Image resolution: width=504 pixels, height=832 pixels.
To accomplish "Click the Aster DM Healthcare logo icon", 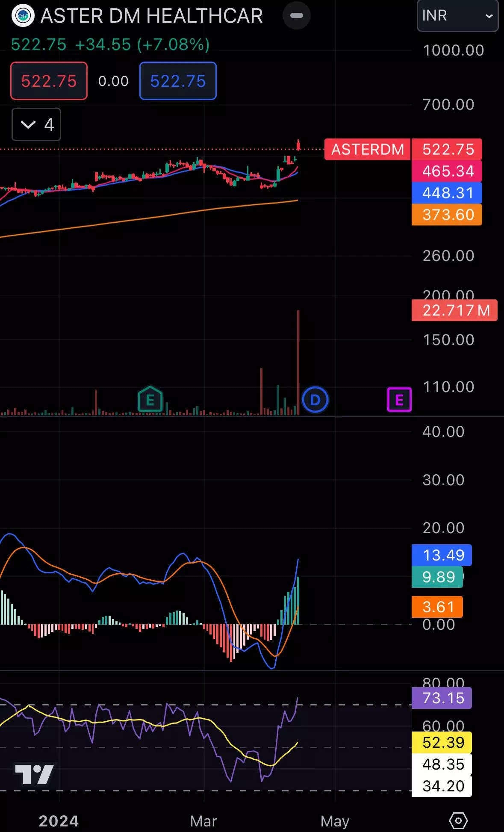I will [x=23, y=16].
